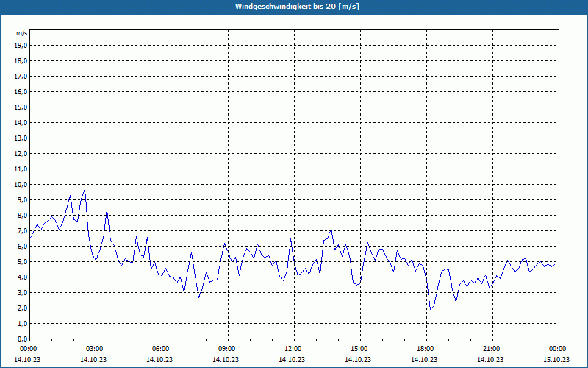Image resolution: width=588 pixels, height=368 pixels.
Task: Click the "2,0" y-axis value
Action: pyautogui.click(x=22, y=308)
